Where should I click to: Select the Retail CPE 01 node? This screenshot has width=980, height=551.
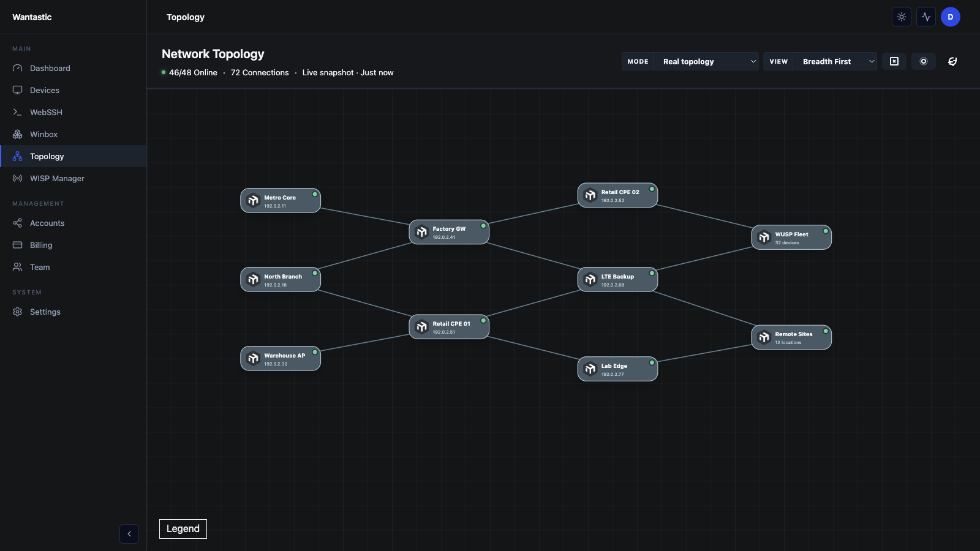tap(449, 327)
